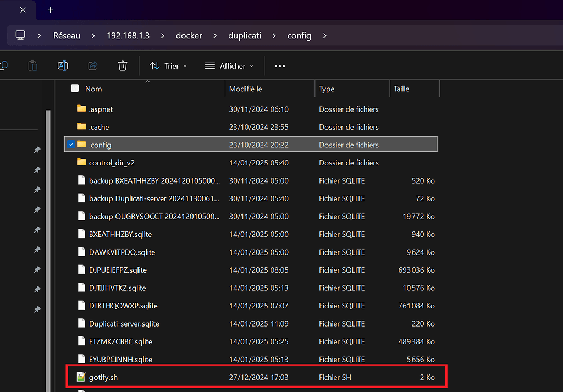The width and height of the screenshot is (563, 392).
Task: Sort by the Modifié le column header
Action: 245,89
